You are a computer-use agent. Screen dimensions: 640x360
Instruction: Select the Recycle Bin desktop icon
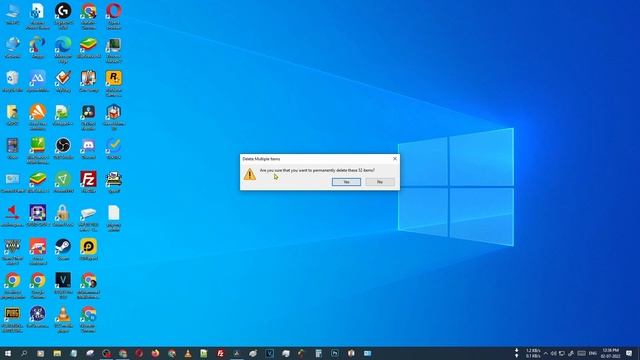click(x=12, y=81)
